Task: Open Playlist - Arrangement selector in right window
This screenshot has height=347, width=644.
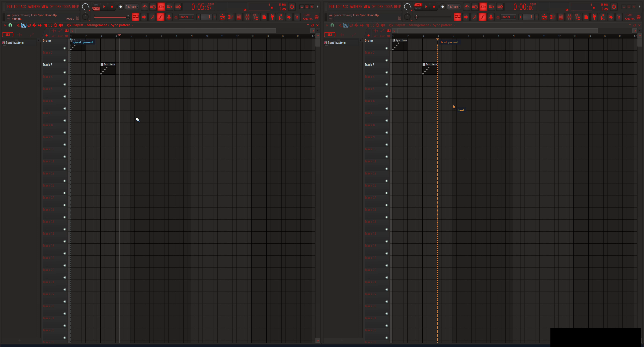Action: click(x=412, y=25)
